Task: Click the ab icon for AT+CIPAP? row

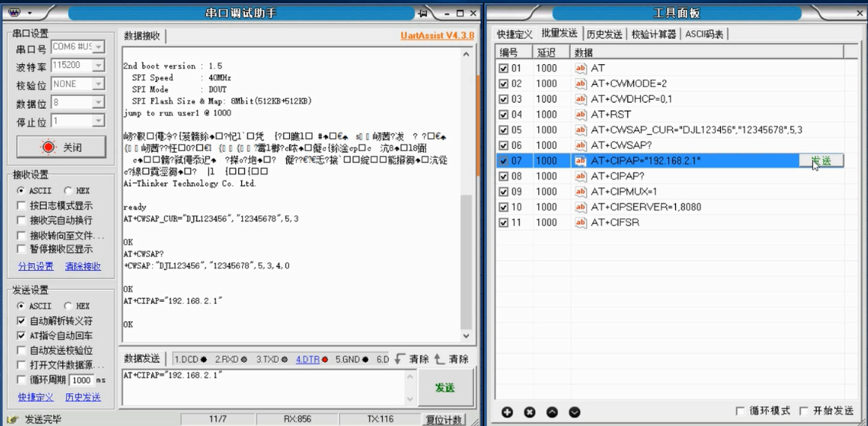Action: click(x=580, y=176)
